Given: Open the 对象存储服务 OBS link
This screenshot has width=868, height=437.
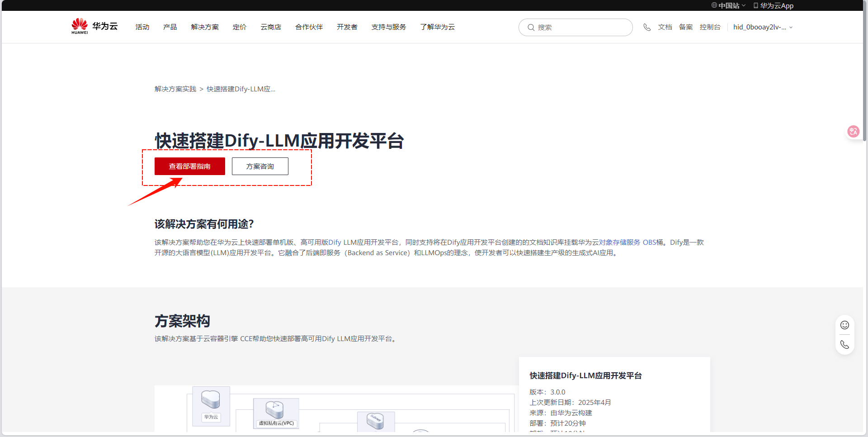Looking at the screenshot, I should (627, 242).
